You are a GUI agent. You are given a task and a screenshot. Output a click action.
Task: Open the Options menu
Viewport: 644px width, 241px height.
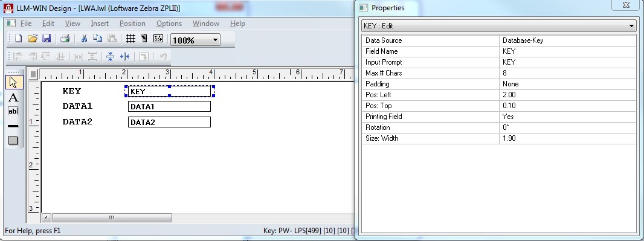(169, 24)
